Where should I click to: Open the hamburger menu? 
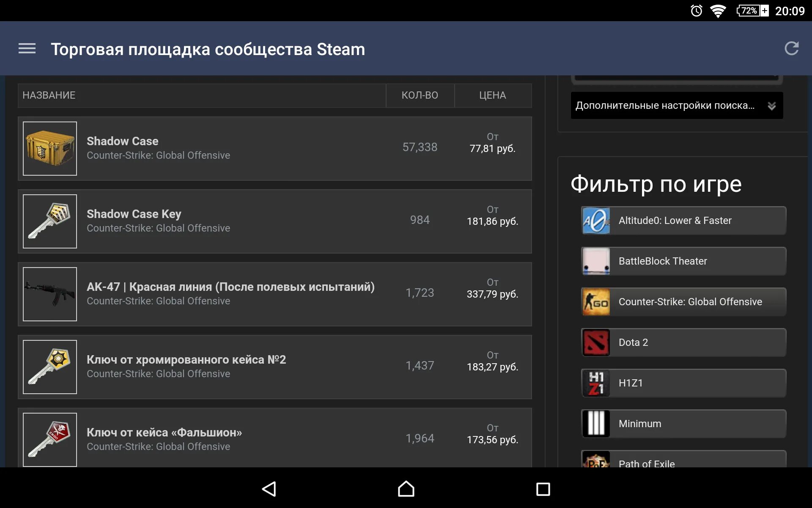(x=26, y=49)
